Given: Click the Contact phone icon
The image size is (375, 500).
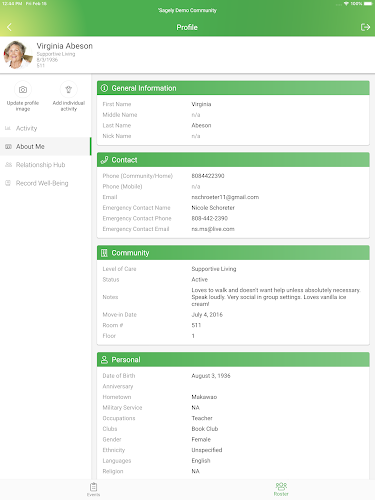Looking at the screenshot, I should pyautogui.click(x=104, y=160).
